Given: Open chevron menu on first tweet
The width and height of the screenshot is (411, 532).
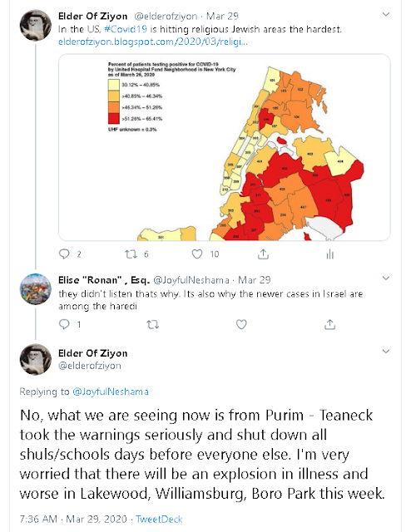Looking at the screenshot, I should point(386,14).
